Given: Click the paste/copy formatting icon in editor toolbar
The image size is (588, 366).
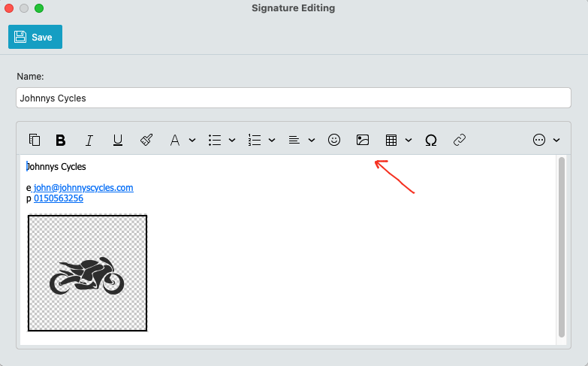Looking at the screenshot, I should click(x=35, y=140).
